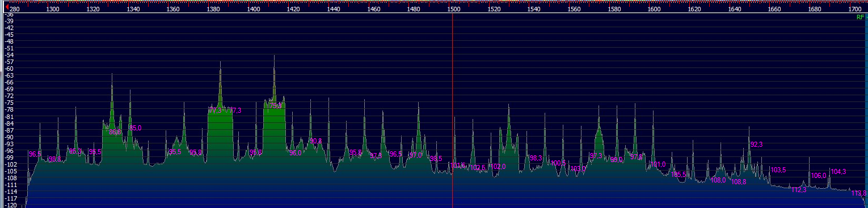
Task: Tune to 1300 on the frequency scale
Action: [53, 10]
